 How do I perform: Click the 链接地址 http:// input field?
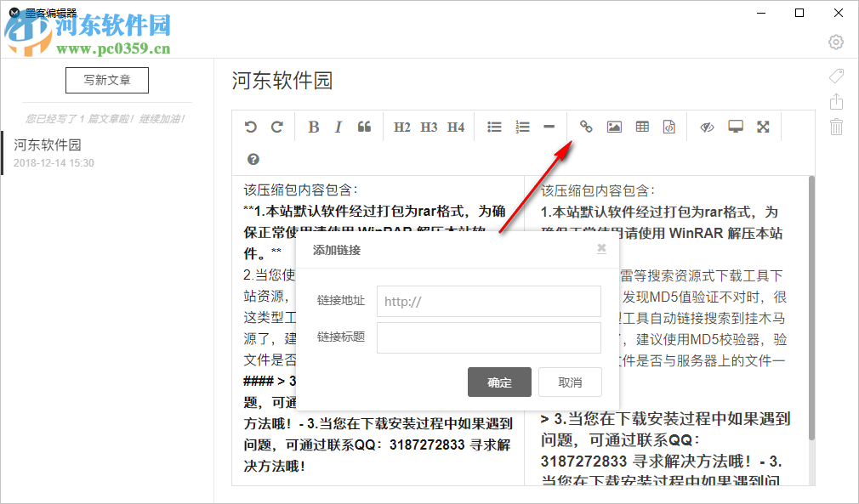coord(489,301)
